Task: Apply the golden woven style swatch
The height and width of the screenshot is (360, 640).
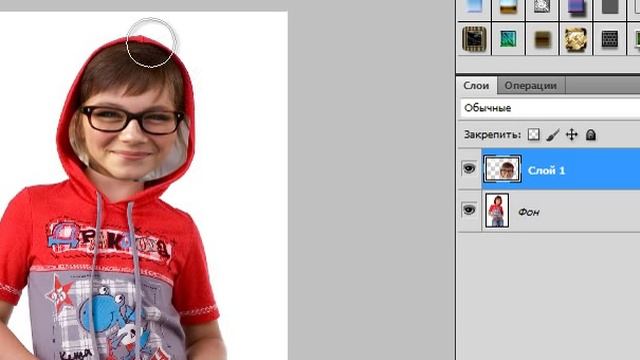Action: coord(576,39)
